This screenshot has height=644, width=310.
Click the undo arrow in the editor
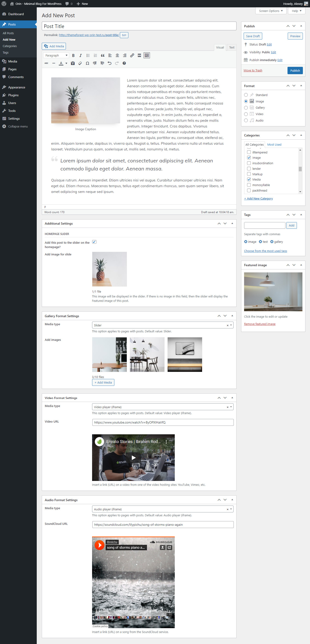click(110, 63)
